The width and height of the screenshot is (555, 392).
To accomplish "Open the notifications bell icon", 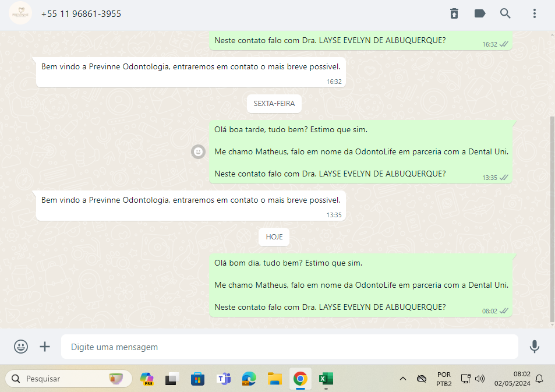I will click(x=539, y=379).
